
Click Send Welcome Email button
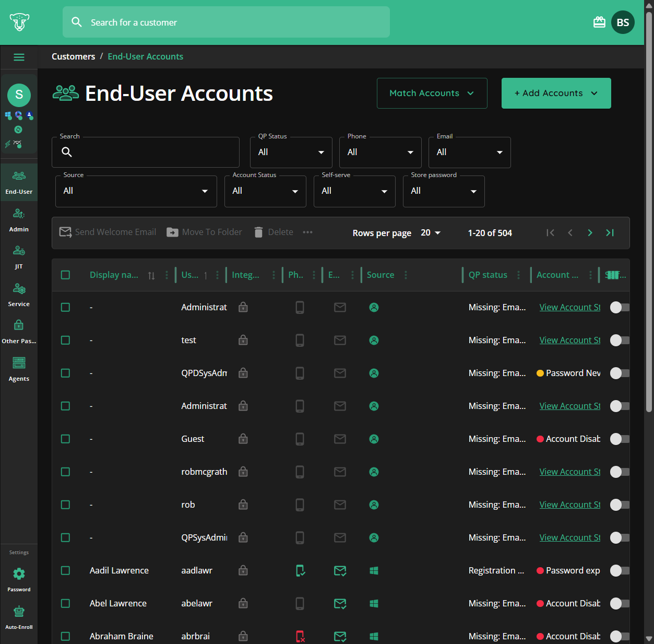coord(108,232)
